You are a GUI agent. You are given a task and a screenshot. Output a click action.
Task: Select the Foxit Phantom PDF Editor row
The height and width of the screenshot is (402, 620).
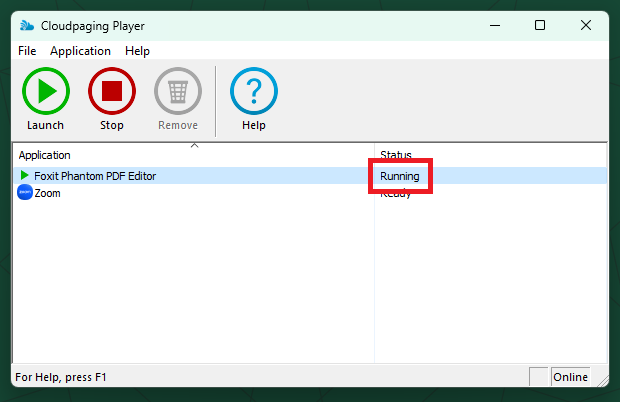[x=310, y=176]
